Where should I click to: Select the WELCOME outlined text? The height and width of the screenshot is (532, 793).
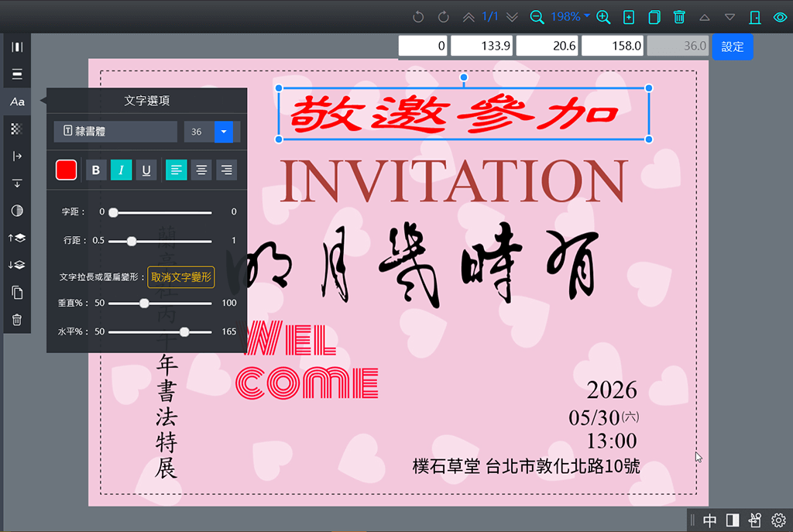coord(307,360)
